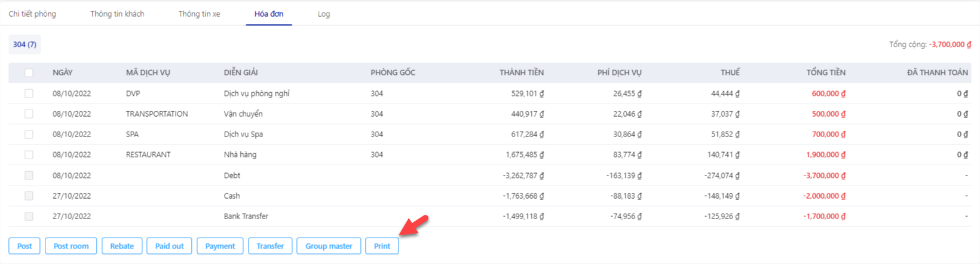The width and height of the screenshot is (980, 264).
Task: Open the Rebate action
Action: point(122,246)
